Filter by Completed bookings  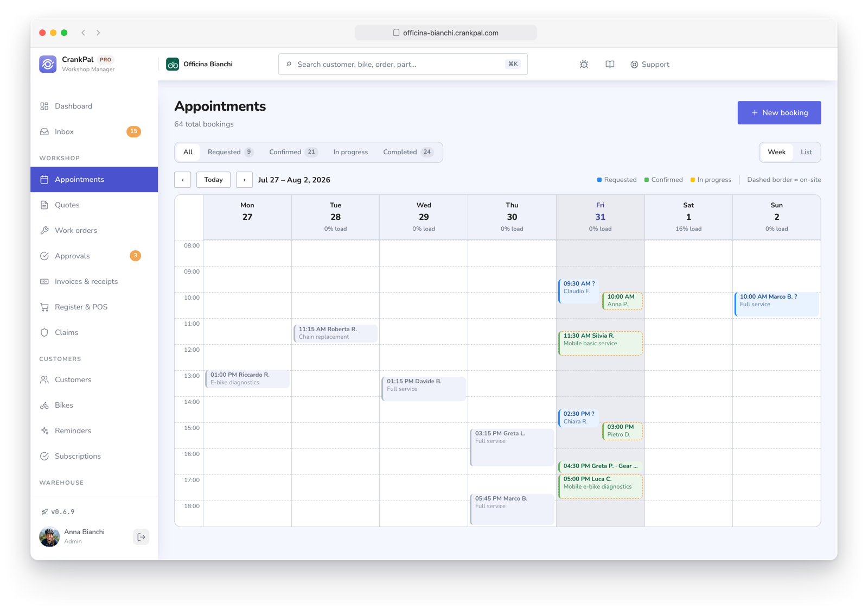tap(408, 152)
